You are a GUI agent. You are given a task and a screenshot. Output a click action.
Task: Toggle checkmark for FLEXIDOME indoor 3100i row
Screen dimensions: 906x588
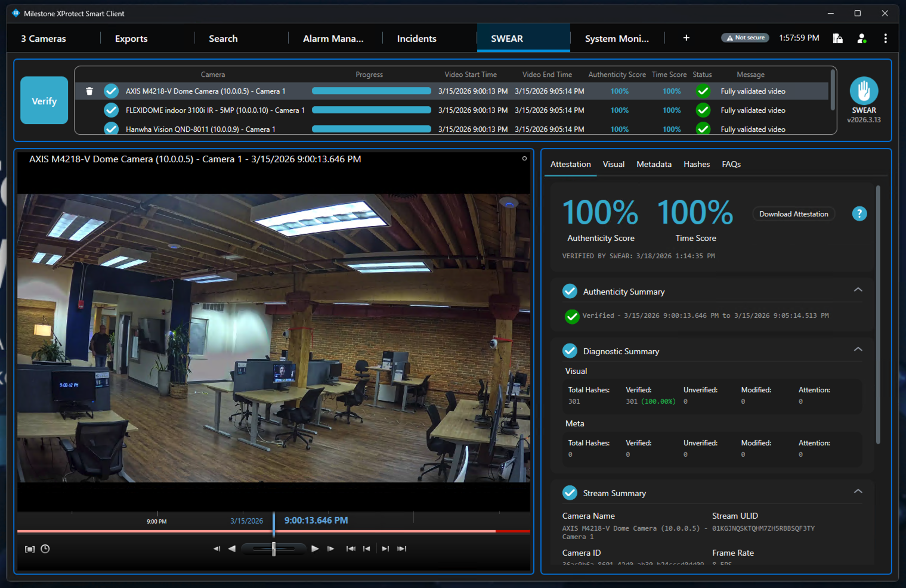111,110
